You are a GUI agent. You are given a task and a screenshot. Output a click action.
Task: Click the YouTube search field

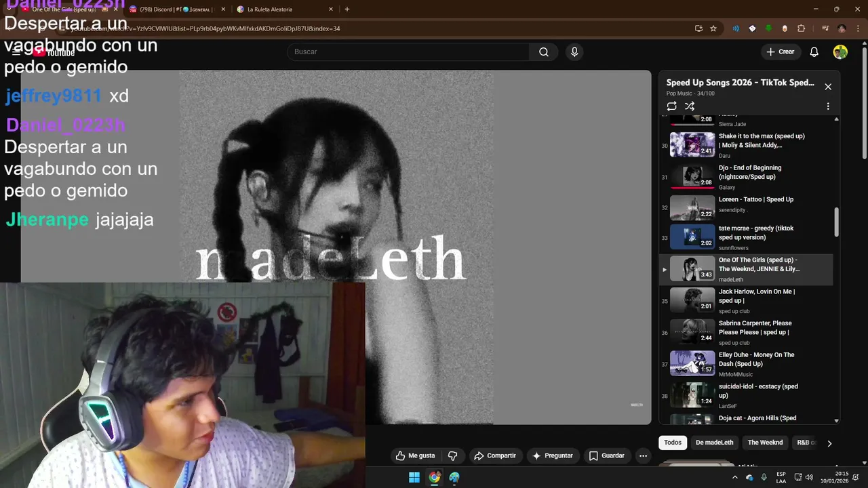coord(408,52)
